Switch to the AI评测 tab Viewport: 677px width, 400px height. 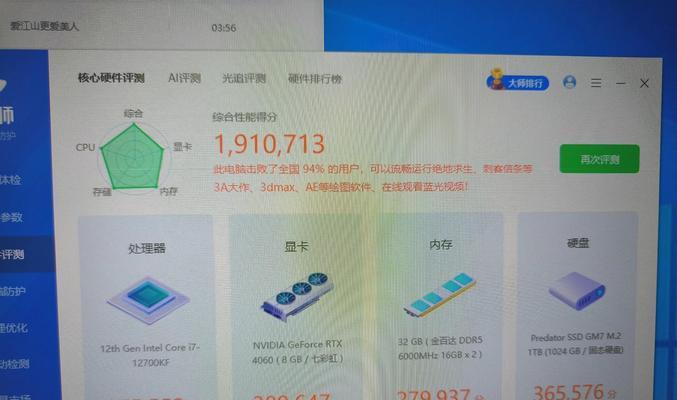pyautogui.click(x=184, y=78)
